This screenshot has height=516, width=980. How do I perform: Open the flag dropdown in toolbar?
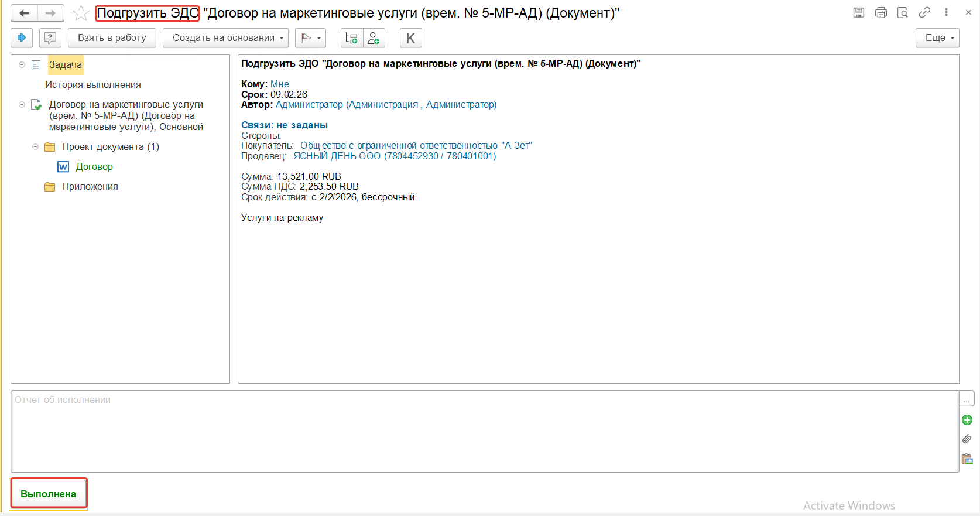pos(310,38)
